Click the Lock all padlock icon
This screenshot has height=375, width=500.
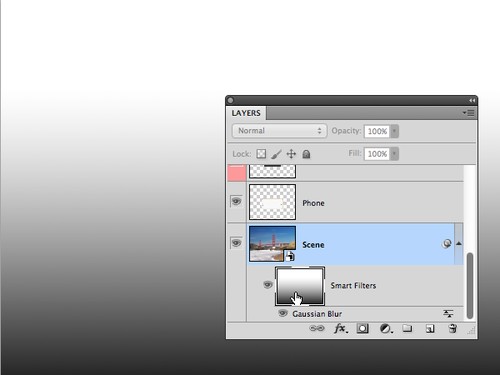[x=306, y=154]
